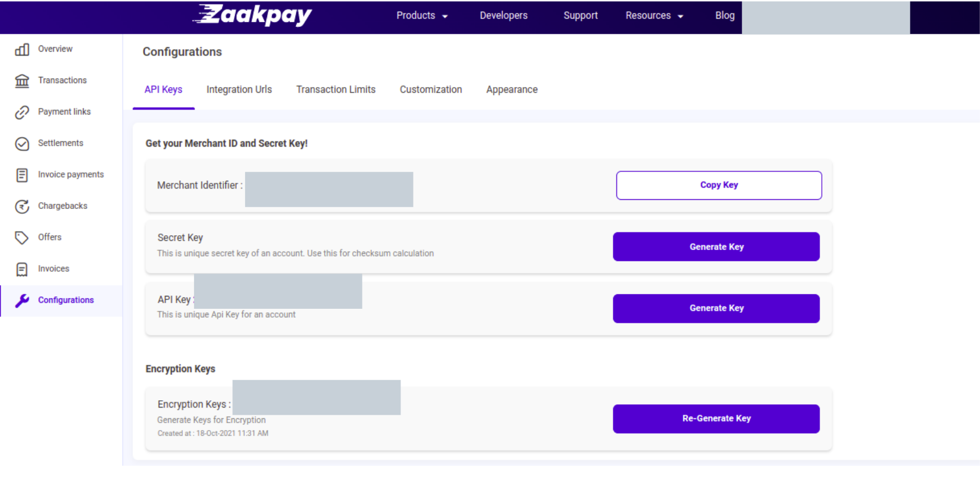
Task: Click the Overview bar chart icon
Action: (x=22, y=49)
